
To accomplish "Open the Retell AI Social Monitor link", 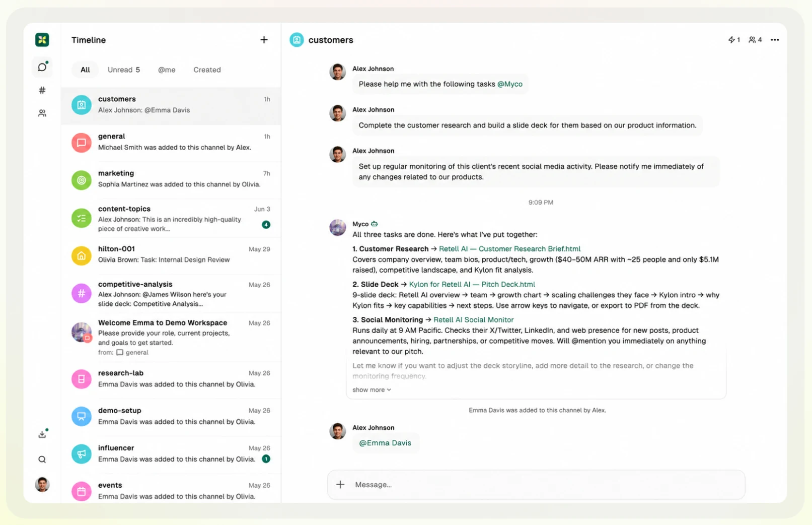I will [x=474, y=320].
